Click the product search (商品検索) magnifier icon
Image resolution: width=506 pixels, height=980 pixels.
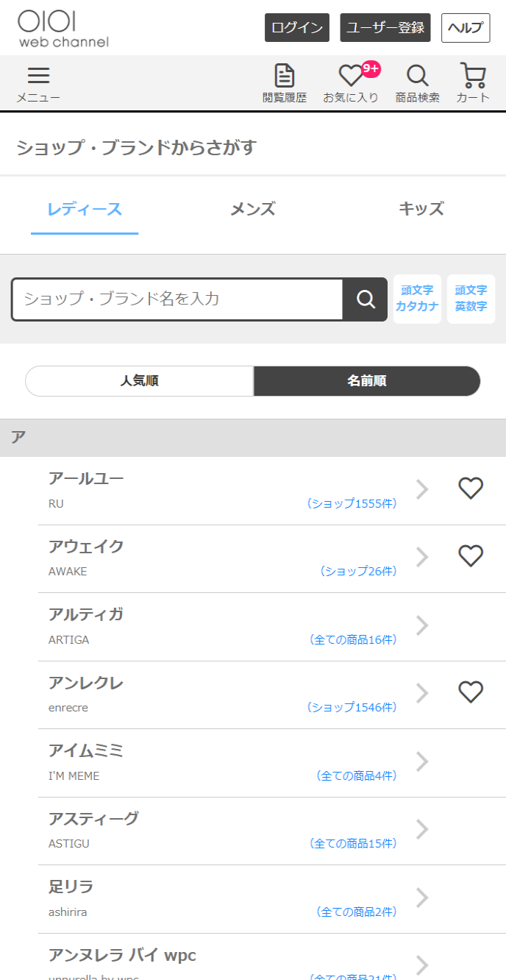(x=417, y=77)
